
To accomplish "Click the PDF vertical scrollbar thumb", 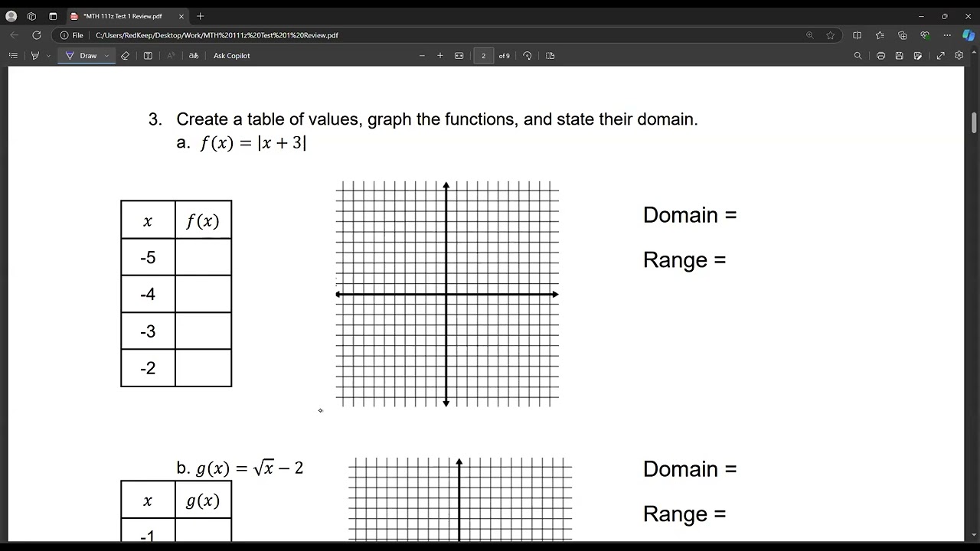I will coord(975,122).
